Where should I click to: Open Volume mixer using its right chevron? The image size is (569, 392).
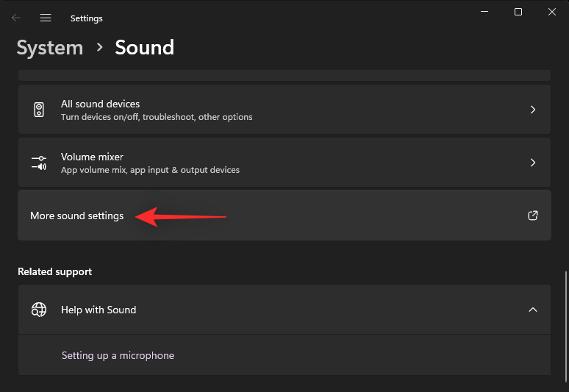click(x=533, y=163)
